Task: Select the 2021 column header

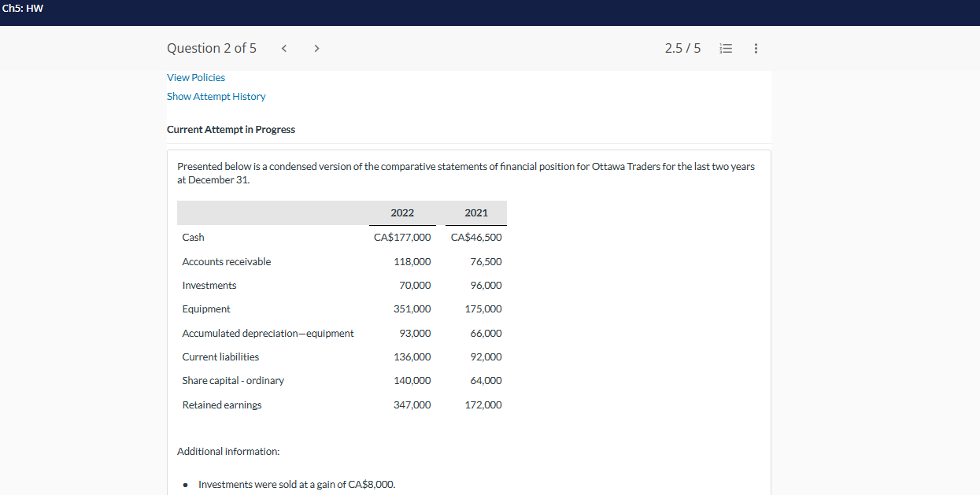Action: pyautogui.click(x=476, y=212)
